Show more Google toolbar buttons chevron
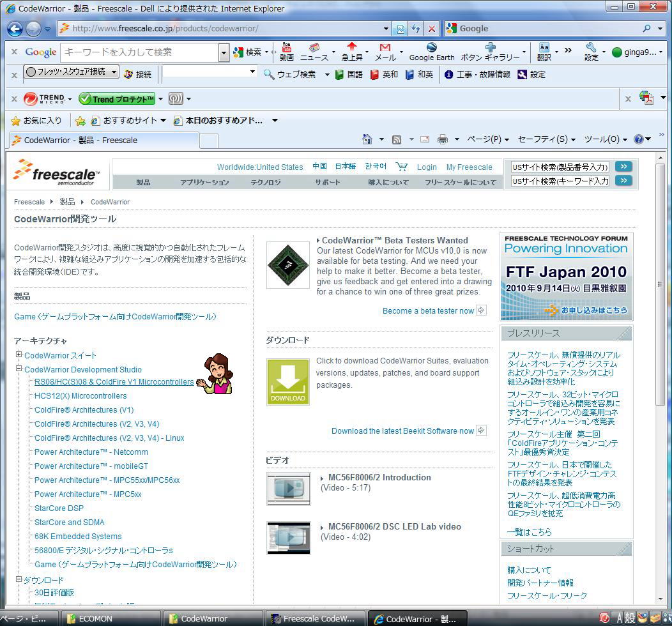 pyautogui.click(x=568, y=50)
